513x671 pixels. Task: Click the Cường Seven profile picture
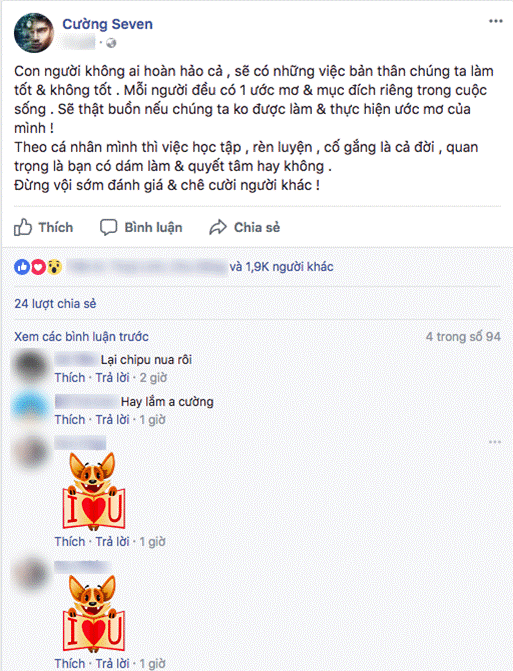pyautogui.click(x=34, y=33)
